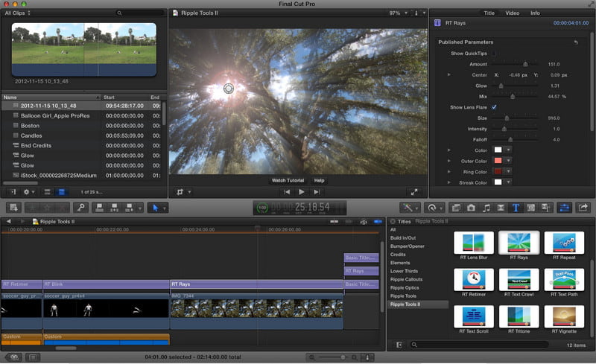Screen dimensions: 596x364
Task: Switch to the Info inspector tab
Action: (535, 13)
